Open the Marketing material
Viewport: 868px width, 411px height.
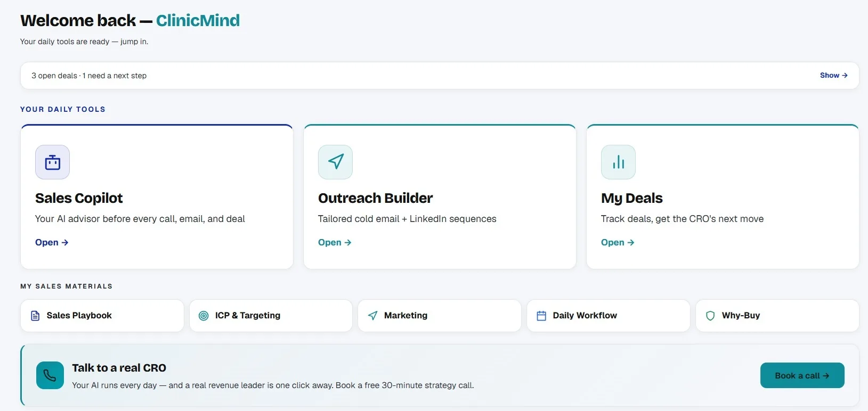coord(440,316)
